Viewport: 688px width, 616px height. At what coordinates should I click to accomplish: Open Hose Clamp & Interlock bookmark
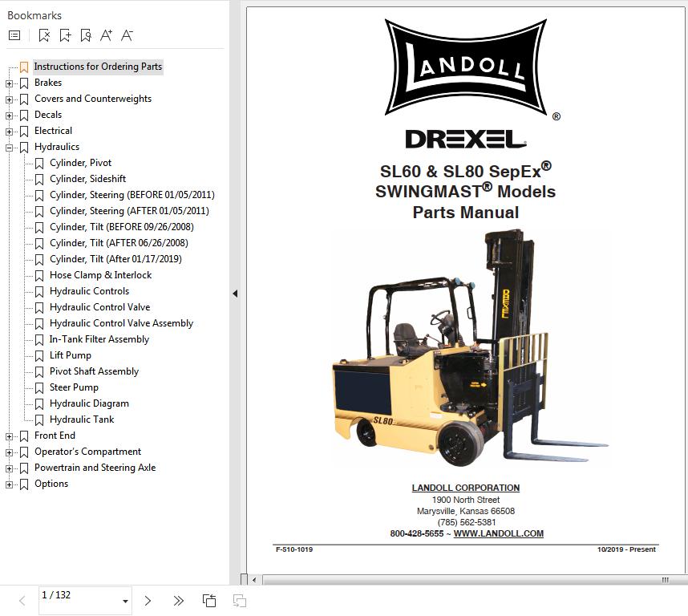[x=100, y=275]
